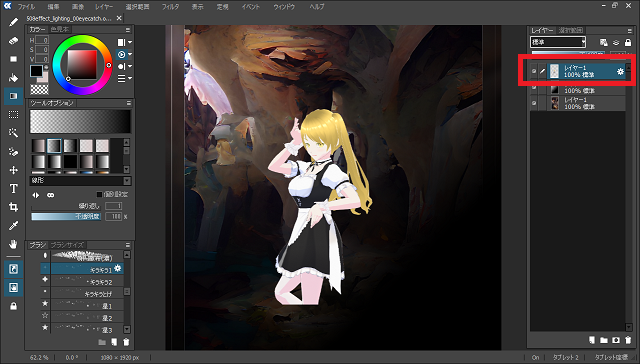Select the Text tool

[x=13, y=189]
